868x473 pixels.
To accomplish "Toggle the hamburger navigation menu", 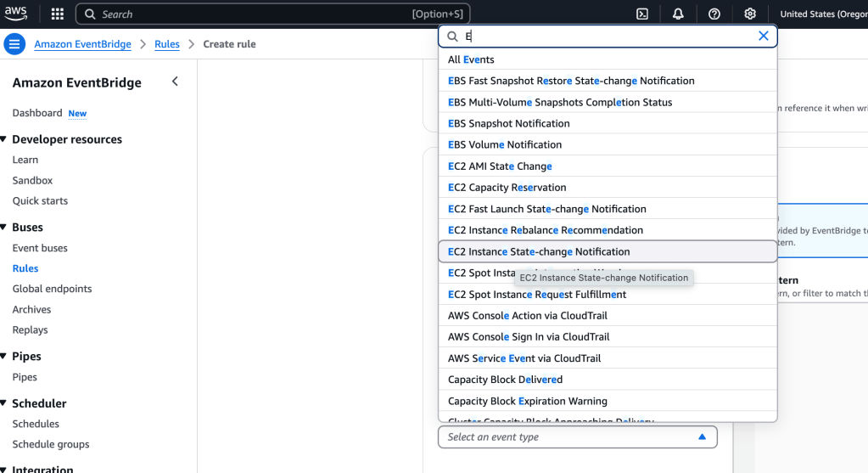I will pyautogui.click(x=14, y=44).
